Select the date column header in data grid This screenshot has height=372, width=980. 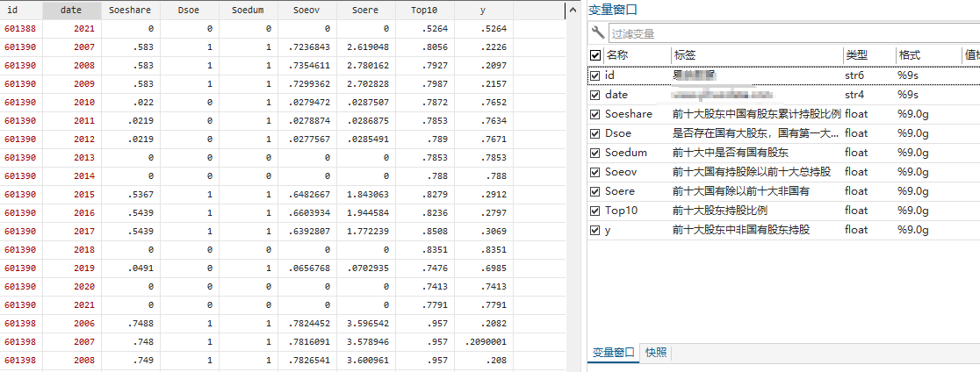[x=72, y=10]
